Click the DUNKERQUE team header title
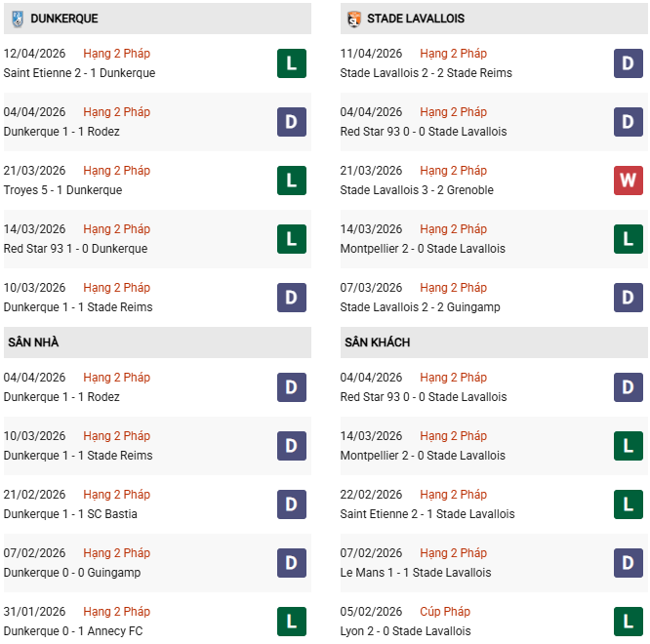Screen dimensions: 650x644 (x=63, y=19)
